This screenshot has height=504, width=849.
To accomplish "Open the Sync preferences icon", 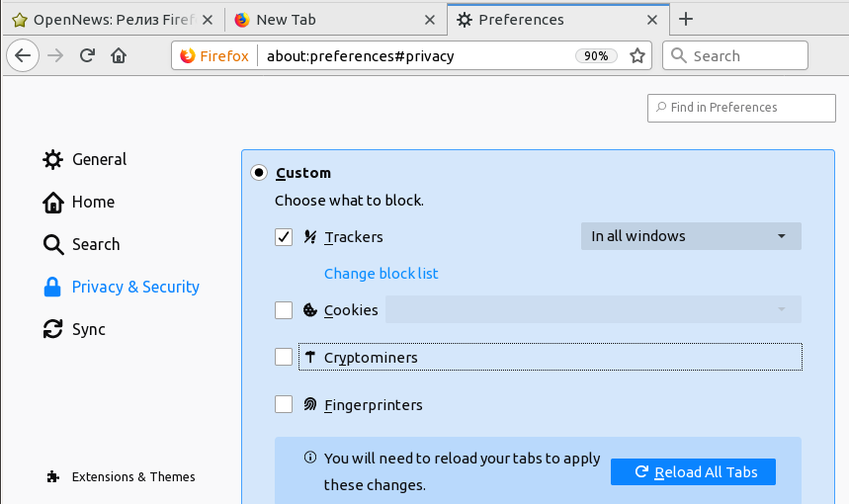I will pos(53,330).
